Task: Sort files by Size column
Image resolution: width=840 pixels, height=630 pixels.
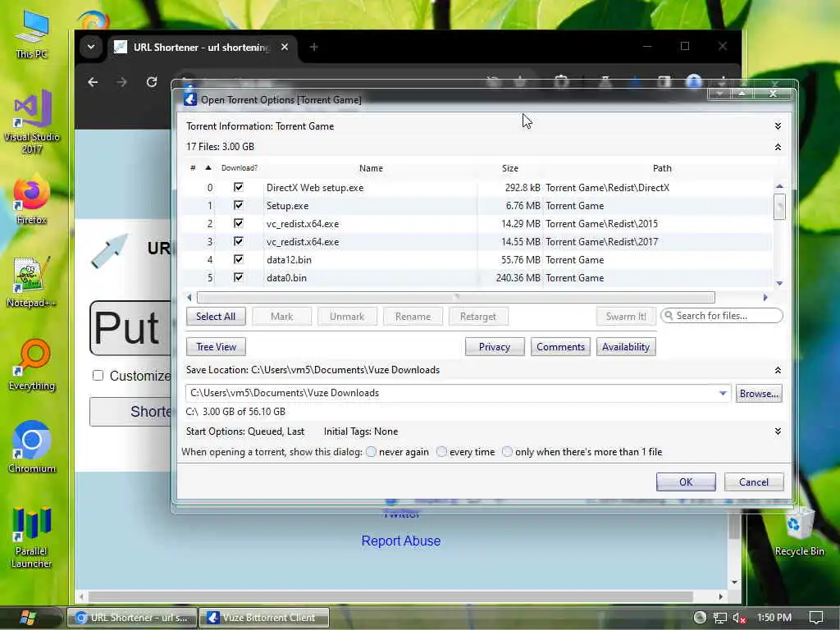Action: point(510,168)
